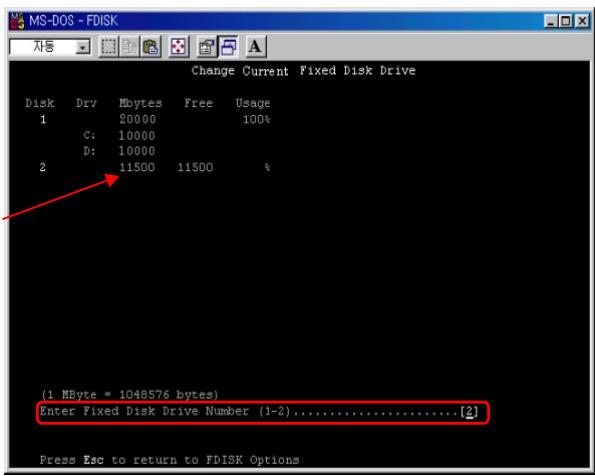Maximize the MS-DOS FDISK window
Screen dimensions: 595x476
click(565, 21)
